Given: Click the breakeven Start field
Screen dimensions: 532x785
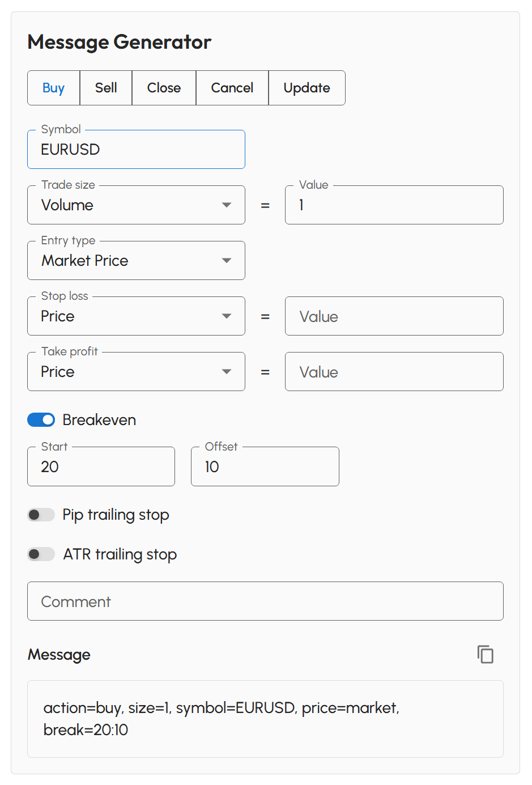Looking at the screenshot, I should (x=101, y=466).
